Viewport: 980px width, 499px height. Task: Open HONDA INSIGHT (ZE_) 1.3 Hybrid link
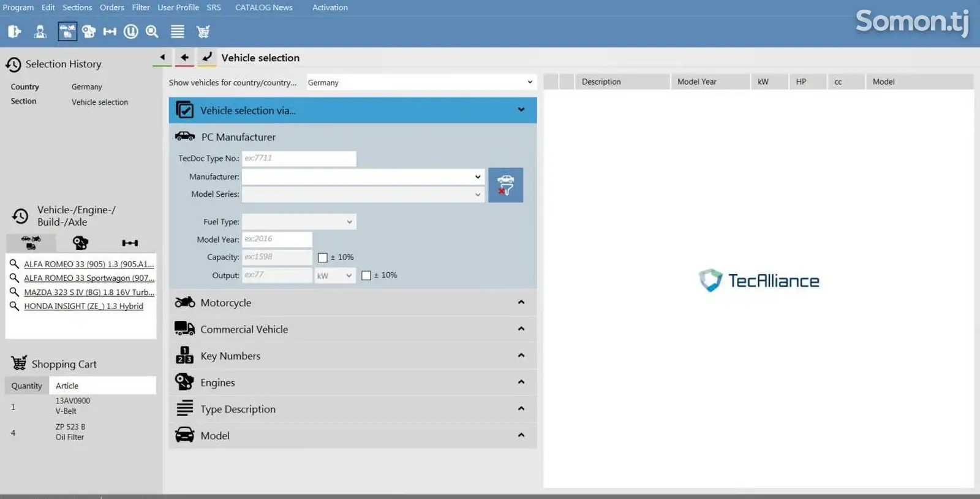click(84, 307)
